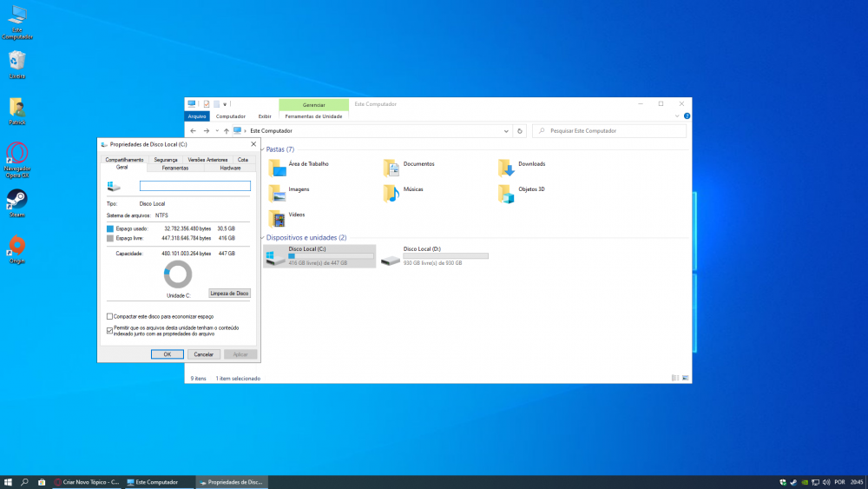Open the Músicas folder
Screen dimensions: 868x489
point(391,193)
